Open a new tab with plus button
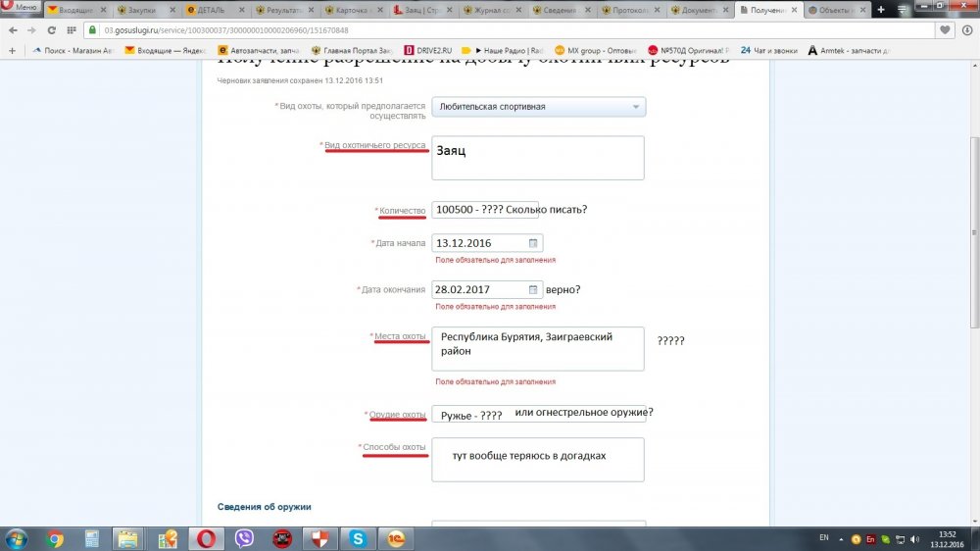This screenshot has height=551, width=980. (880, 9)
